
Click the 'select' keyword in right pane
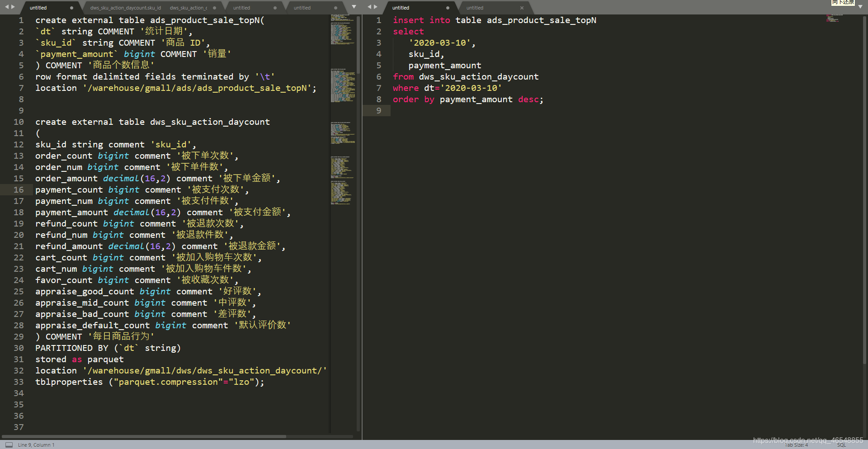408,32
